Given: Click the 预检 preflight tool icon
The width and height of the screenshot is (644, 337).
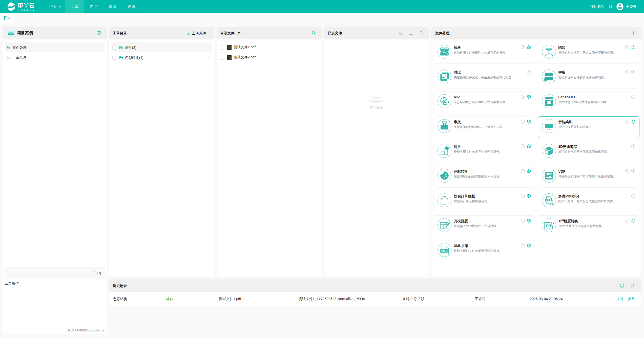Looking at the screenshot, I should pos(444,52).
